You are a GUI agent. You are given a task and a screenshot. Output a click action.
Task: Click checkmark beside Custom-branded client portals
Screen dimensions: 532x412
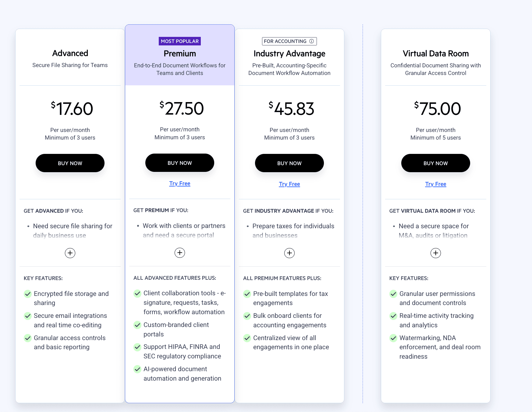tap(137, 325)
